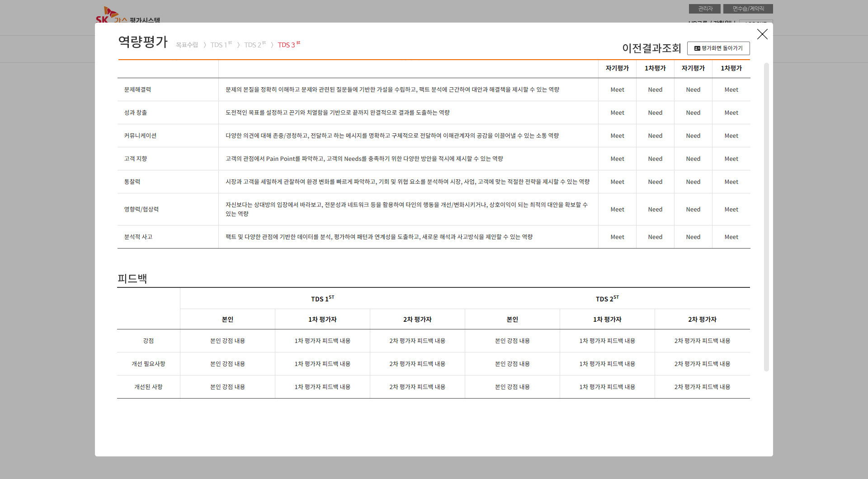
Task: Click the 피드백 section heading
Action: 132,278
